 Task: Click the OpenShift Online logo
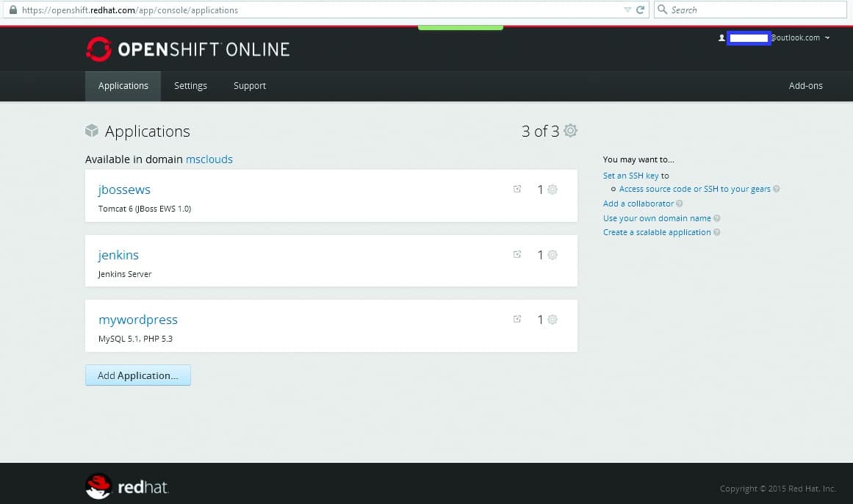187,49
